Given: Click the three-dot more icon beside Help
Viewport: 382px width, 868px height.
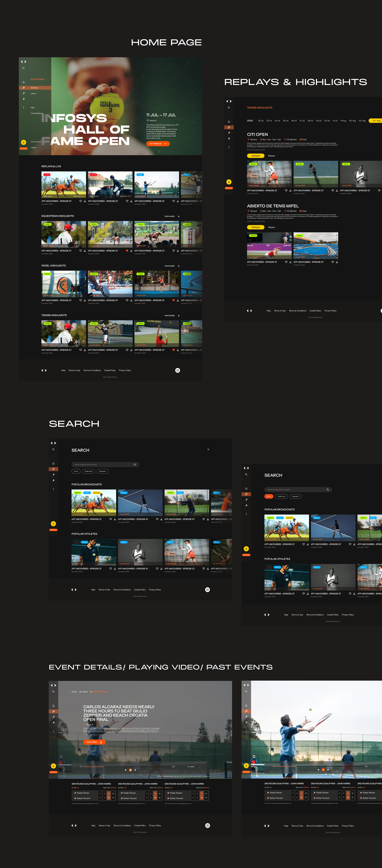Looking at the screenshot, I should click(24, 107).
